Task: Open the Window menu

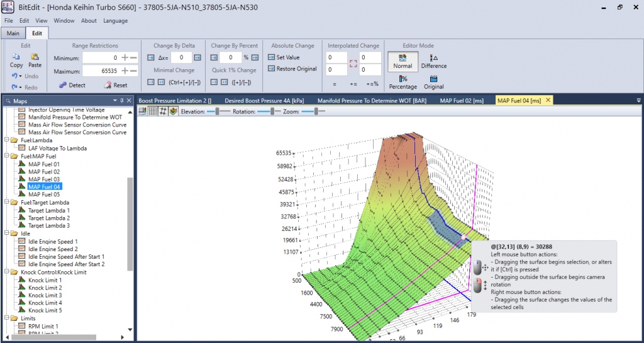Action: [x=64, y=21]
